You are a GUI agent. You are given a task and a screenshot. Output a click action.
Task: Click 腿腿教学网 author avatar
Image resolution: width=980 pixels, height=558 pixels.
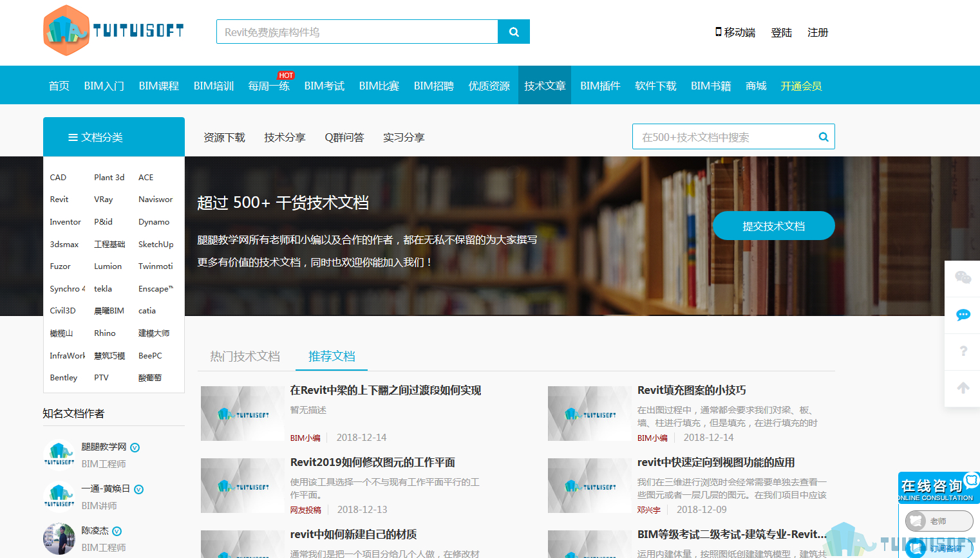click(x=59, y=455)
